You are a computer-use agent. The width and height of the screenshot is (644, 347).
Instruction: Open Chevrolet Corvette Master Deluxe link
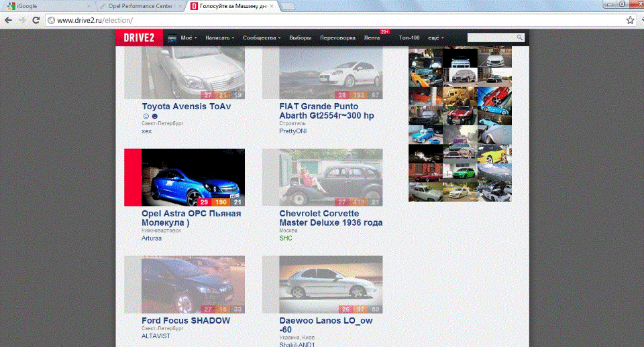click(331, 218)
